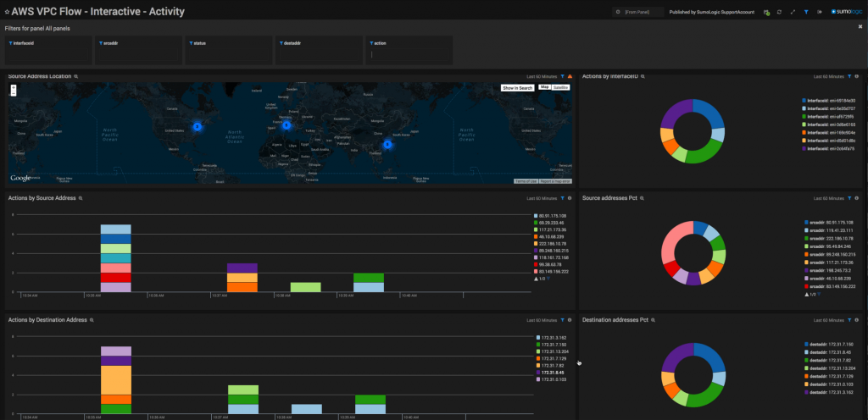Click filter funnel in Actions by InterfaceID panel
The height and width of the screenshot is (420, 868).
click(x=849, y=76)
